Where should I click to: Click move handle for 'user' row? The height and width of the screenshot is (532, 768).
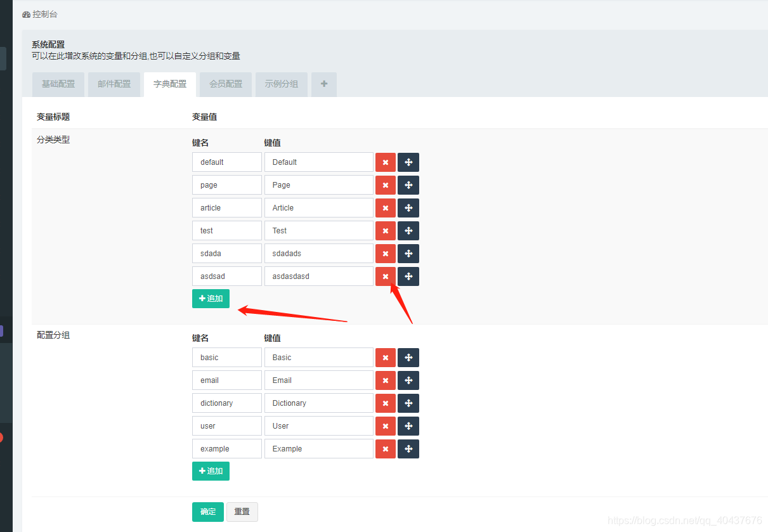(x=408, y=426)
